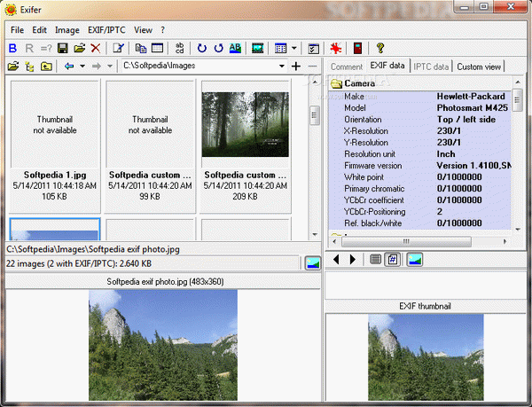Open the C:\Softpedia\Images path dropdown
The image size is (532, 407).
coord(282,67)
